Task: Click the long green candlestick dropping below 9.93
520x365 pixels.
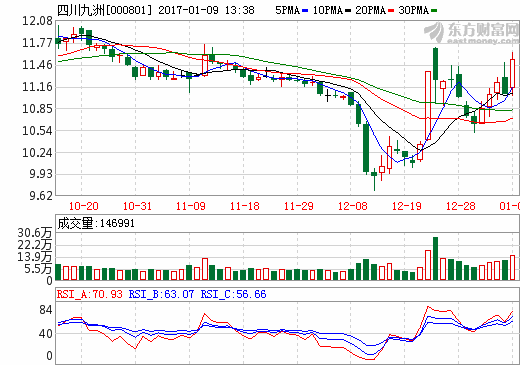Action: 366,148
